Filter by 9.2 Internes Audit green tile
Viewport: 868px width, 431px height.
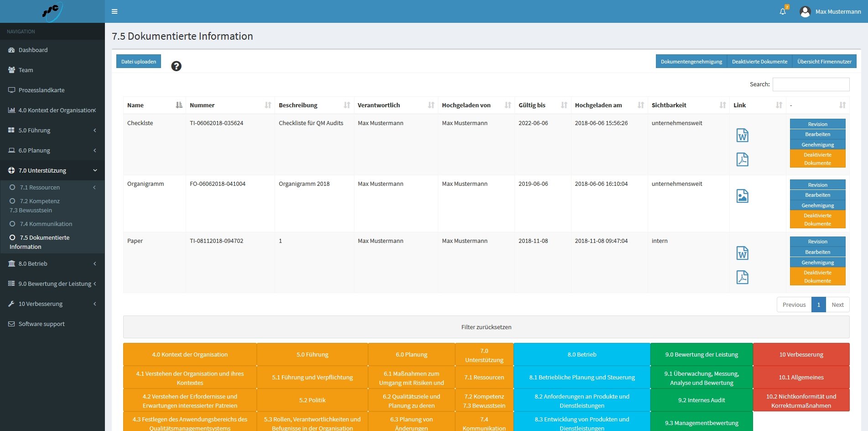click(x=702, y=400)
